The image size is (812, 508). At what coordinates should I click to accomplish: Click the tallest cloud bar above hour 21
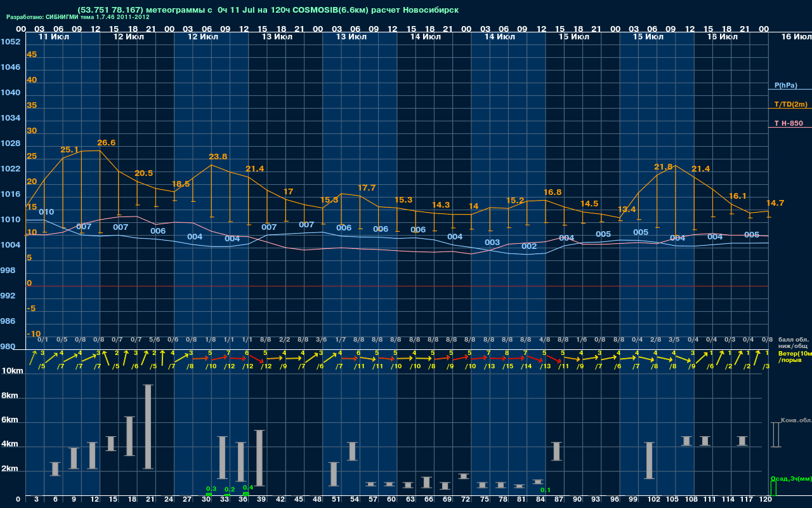(x=148, y=427)
